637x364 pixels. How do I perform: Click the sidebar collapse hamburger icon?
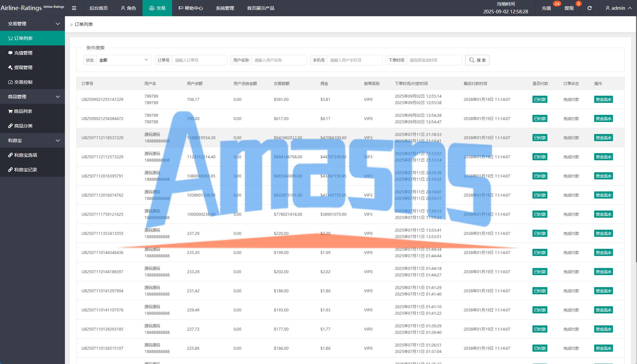pos(74,8)
